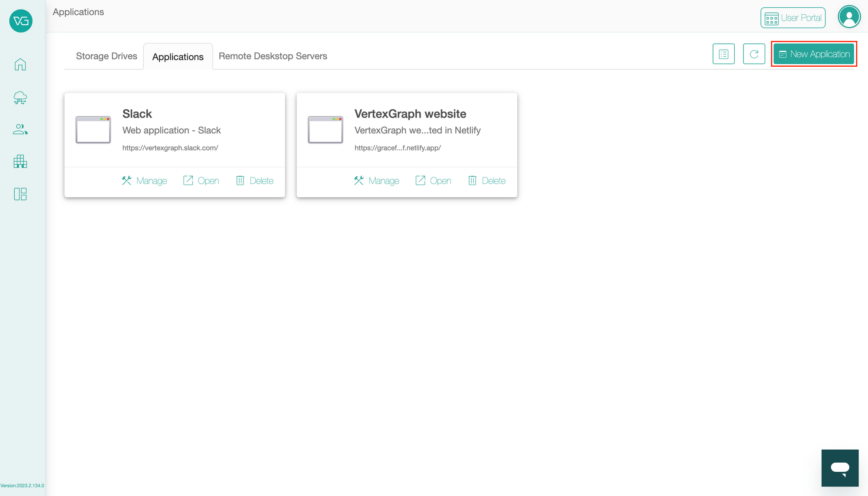The width and height of the screenshot is (868, 496).
Task: Create a New Application
Action: tap(814, 54)
